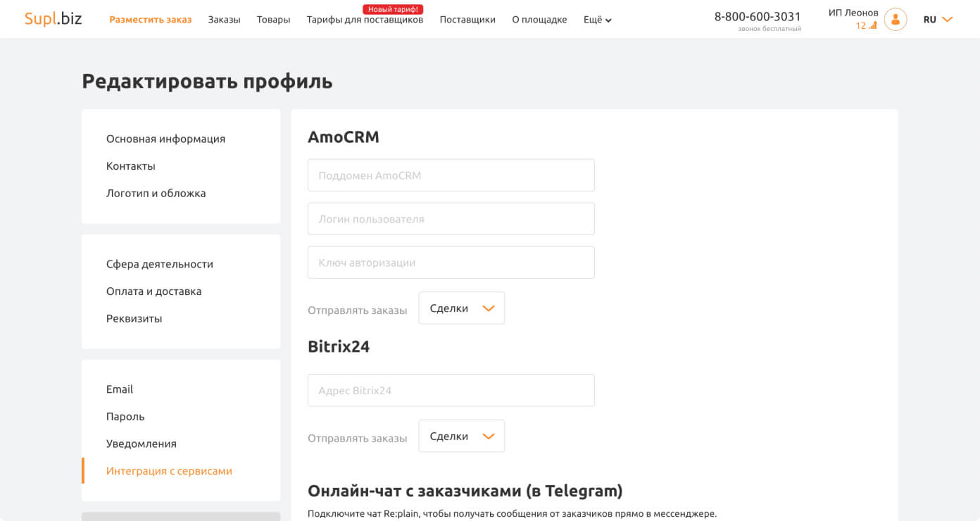Select Логотип и обложка in sidebar

(156, 193)
